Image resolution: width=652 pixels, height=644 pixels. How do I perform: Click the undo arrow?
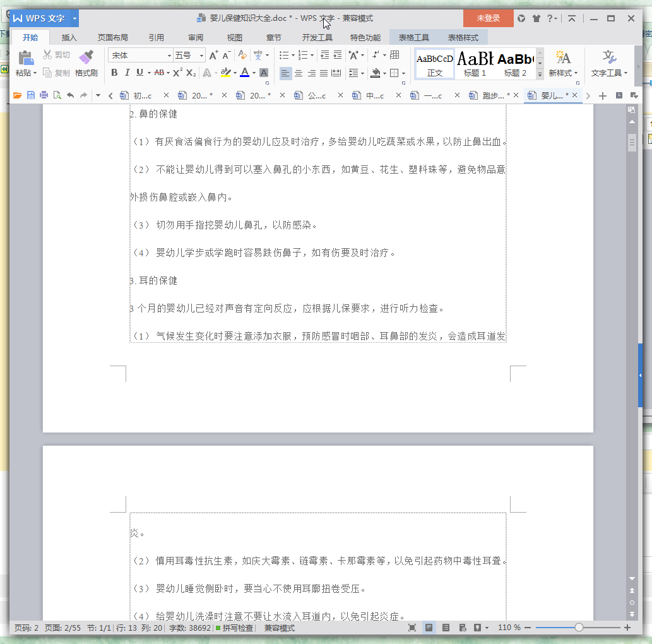tap(70, 95)
